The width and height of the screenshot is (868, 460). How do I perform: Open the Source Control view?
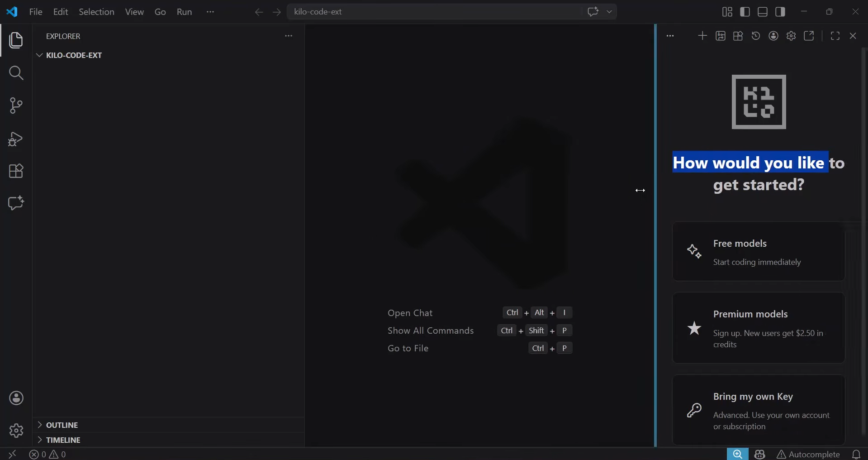pos(16,105)
